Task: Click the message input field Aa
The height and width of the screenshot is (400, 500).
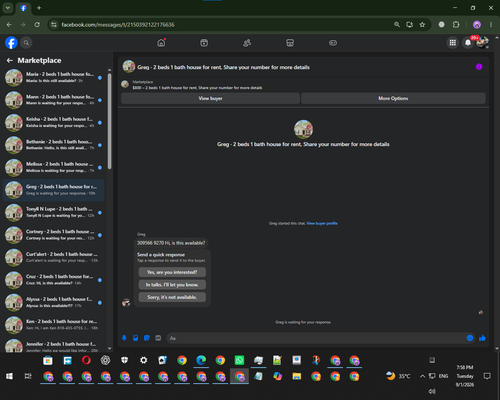Action: [317, 338]
